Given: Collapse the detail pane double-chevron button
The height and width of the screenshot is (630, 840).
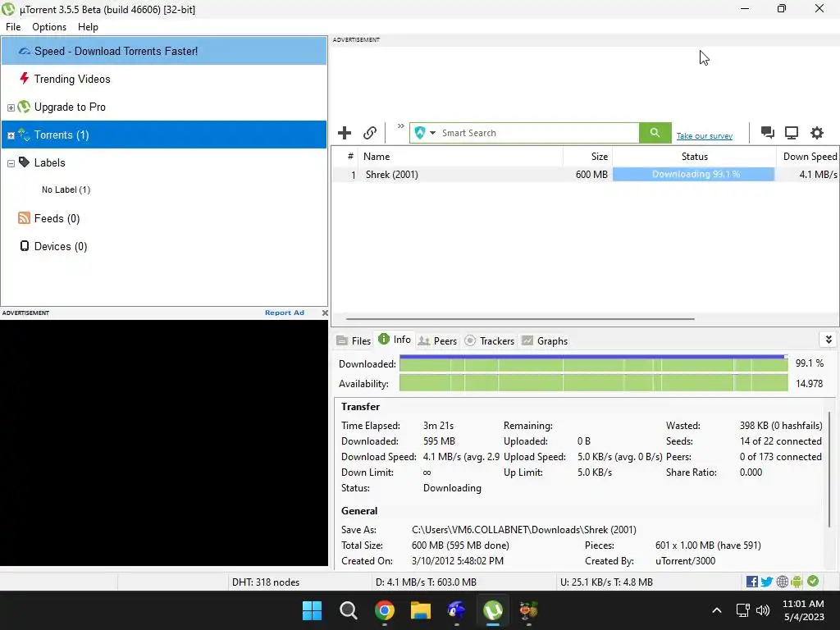Looking at the screenshot, I should tap(829, 340).
